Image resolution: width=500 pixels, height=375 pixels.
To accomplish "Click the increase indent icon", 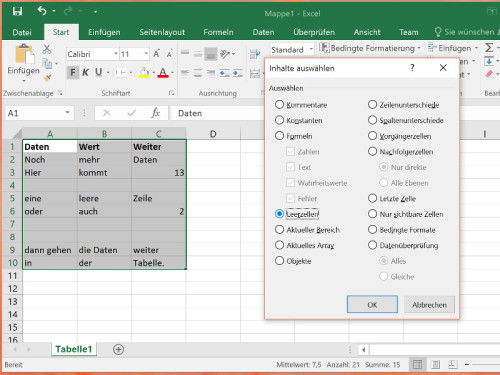I will point(237,73).
